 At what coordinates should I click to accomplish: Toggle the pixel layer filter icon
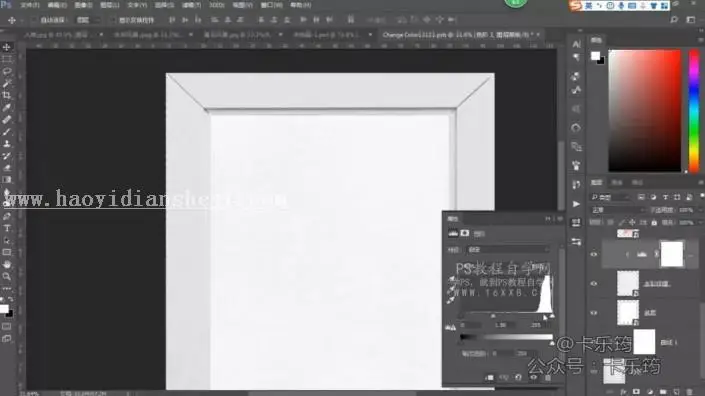(641, 197)
